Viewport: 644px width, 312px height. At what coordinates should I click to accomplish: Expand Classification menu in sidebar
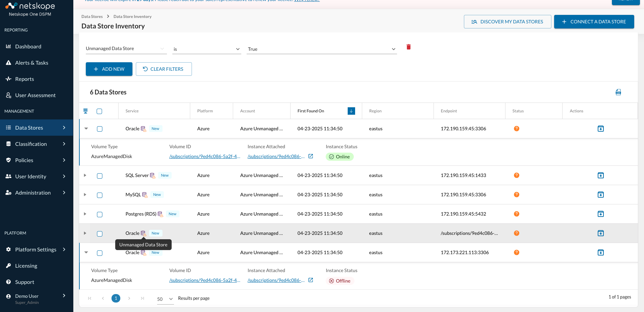36,144
